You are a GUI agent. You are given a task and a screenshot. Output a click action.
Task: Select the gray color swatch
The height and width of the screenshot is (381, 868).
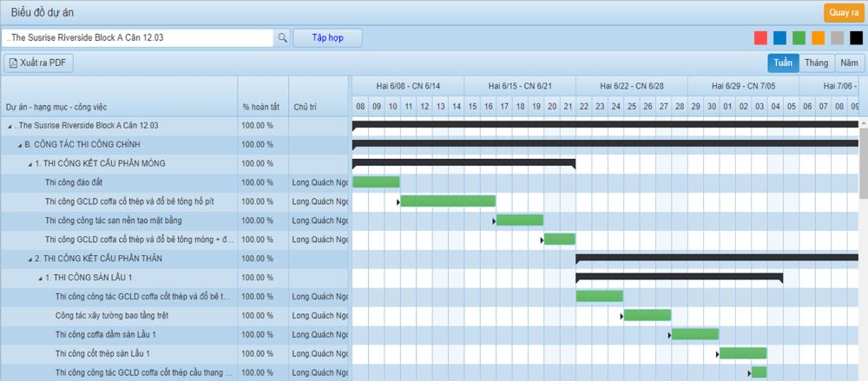click(x=837, y=38)
